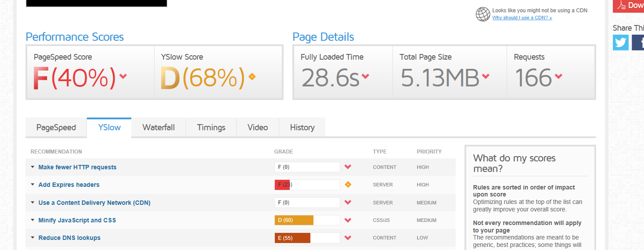Click the Use a Content Delivery Network link
644x250 pixels.
[94, 203]
